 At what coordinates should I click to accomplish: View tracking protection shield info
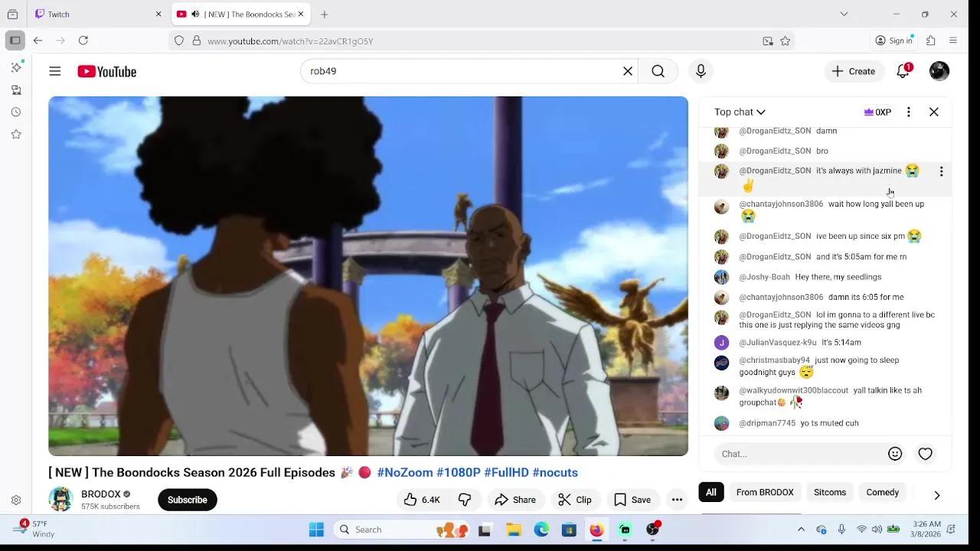[179, 41]
